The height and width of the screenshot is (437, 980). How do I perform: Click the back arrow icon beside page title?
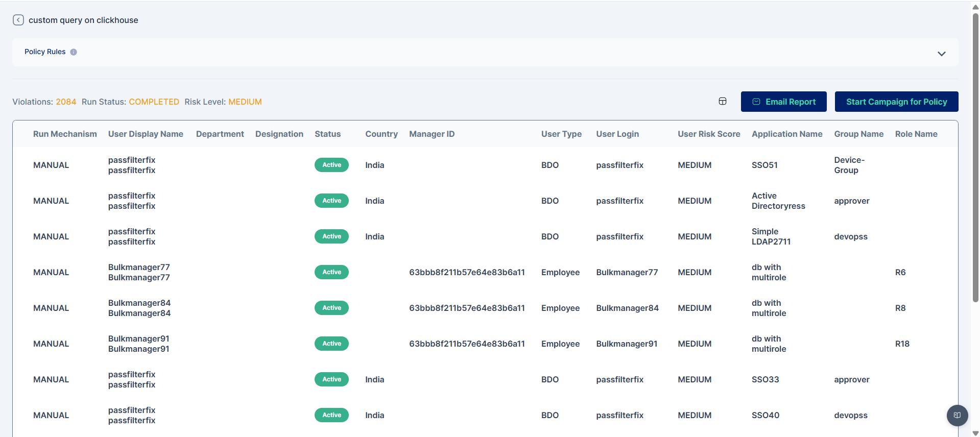point(18,20)
